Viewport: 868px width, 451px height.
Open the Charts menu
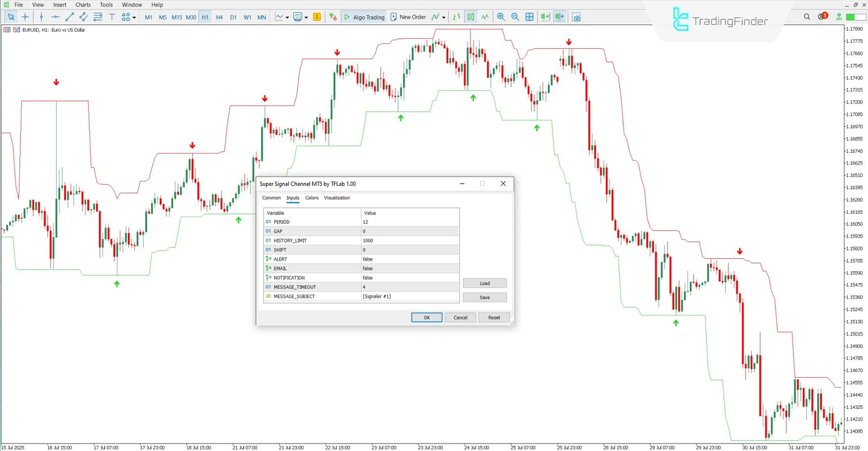coord(83,5)
